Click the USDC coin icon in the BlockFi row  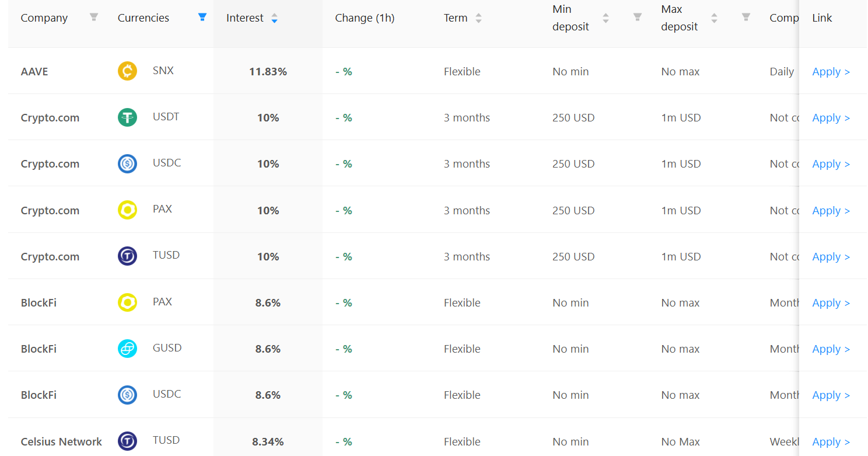point(127,395)
